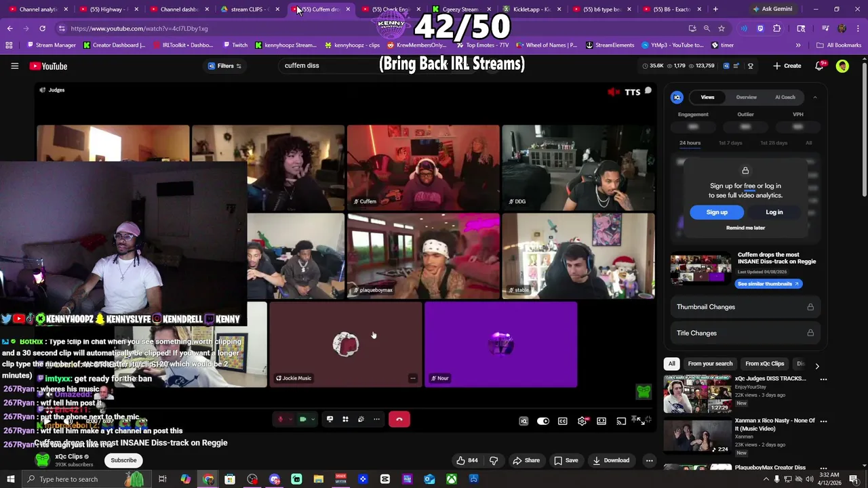Screen dimensions: 868x488
Task: Switch to the 'Kicklet.app' browser tab
Action: (532, 9)
